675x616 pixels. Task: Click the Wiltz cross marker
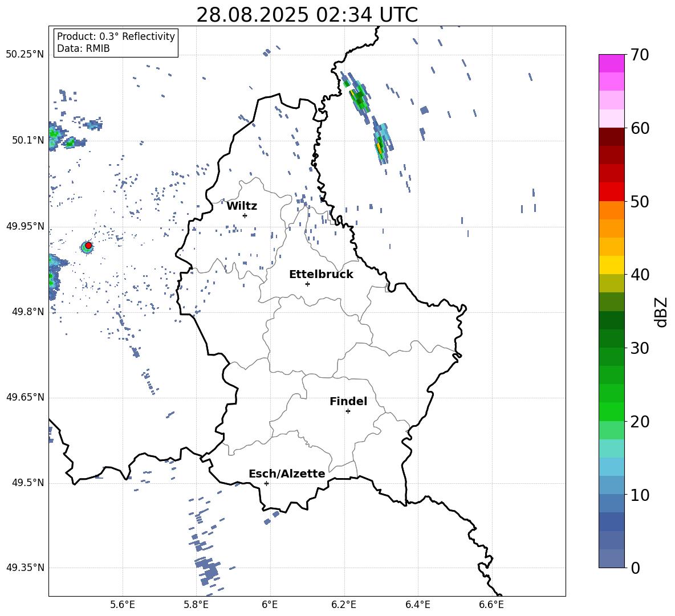point(245,215)
